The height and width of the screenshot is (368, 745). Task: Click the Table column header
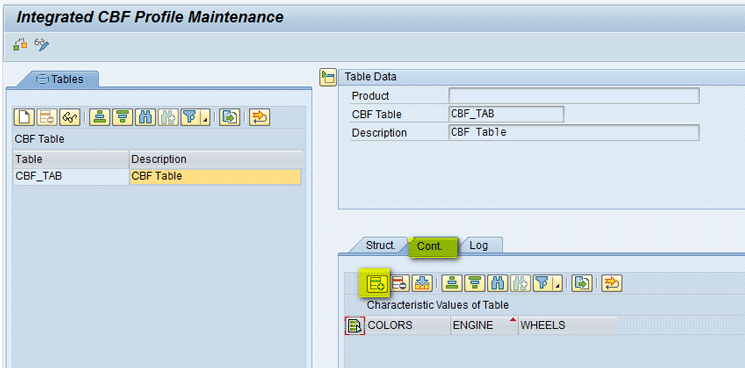coord(71,159)
